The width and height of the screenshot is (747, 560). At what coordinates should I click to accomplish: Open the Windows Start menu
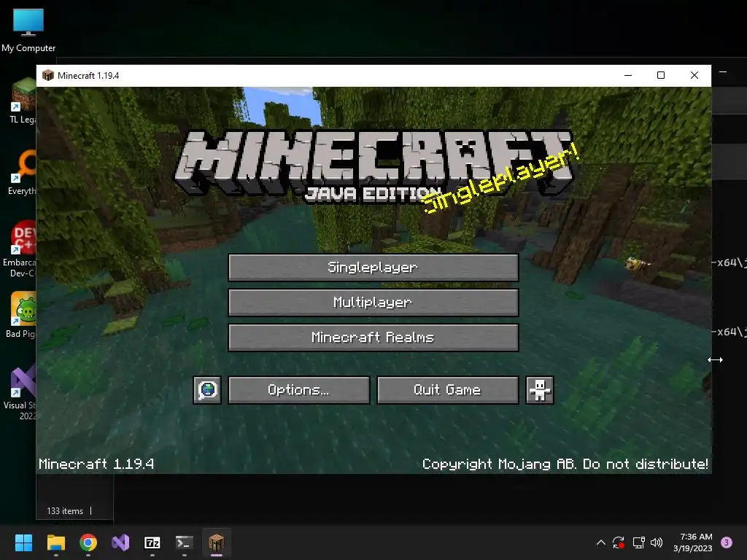click(23, 542)
